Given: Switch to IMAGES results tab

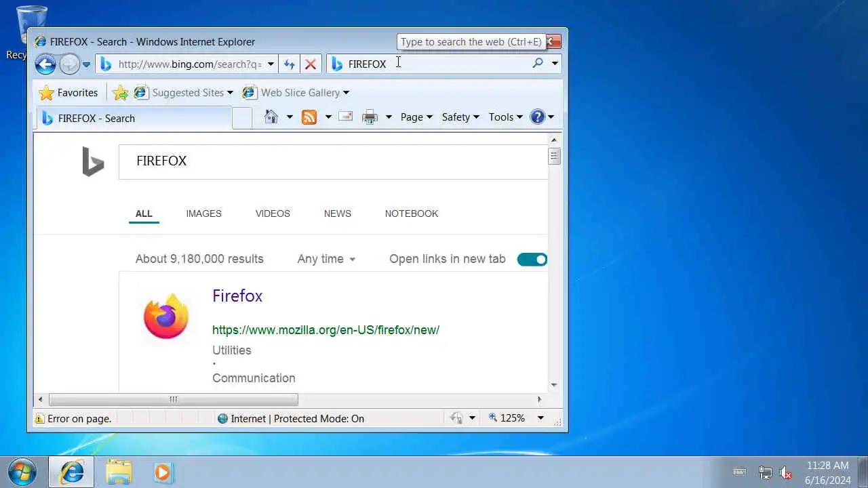Looking at the screenshot, I should (204, 213).
